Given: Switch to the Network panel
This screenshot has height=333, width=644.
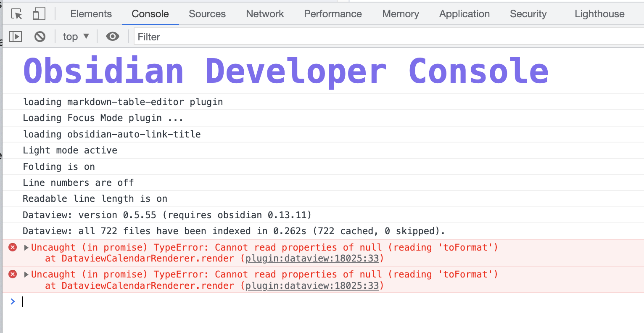Looking at the screenshot, I should click(x=264, y=13).
